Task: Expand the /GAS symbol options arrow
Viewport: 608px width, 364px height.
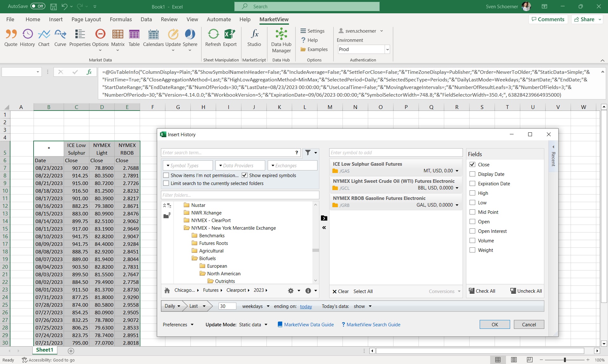Action: point(457,171)
